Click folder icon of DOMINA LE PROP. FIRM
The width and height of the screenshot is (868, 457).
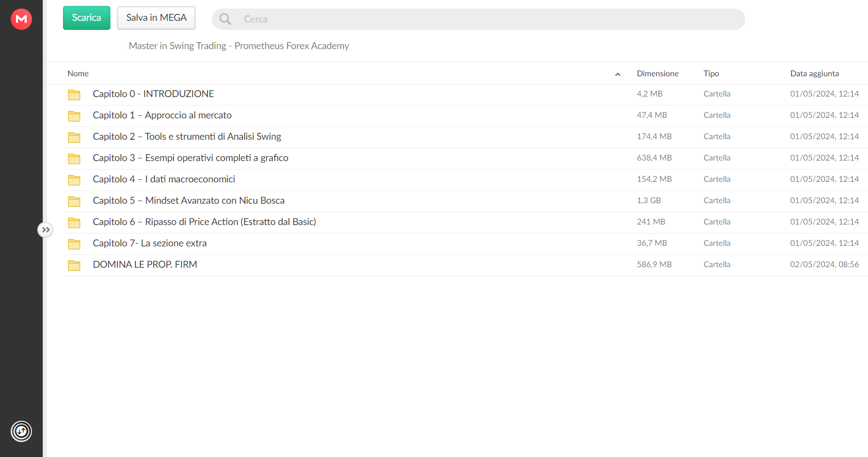pos(74,266)
